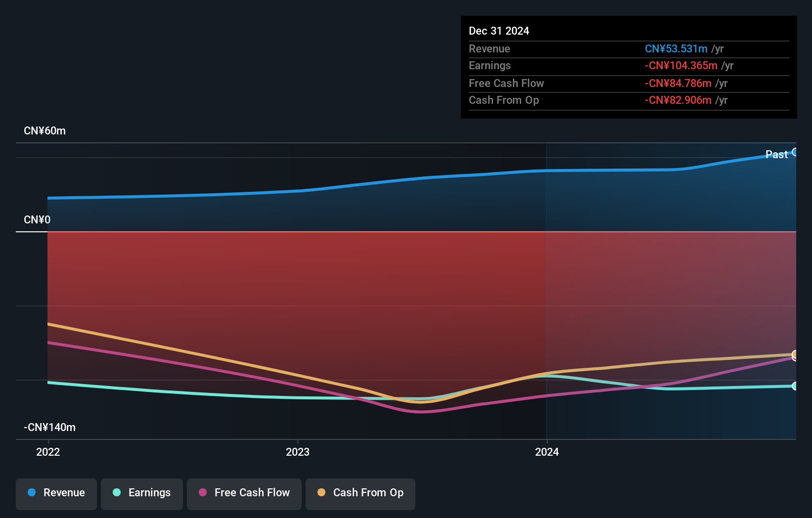The width and height of the screenshot is (812, 518).
Task: Click the Revenue row label in tooltip
Action: [490, 49]
